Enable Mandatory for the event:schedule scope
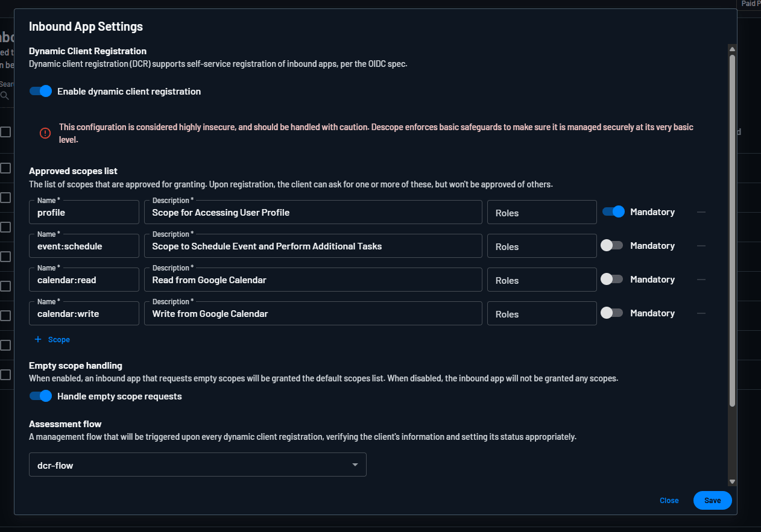Image resolution: width=761 pixels, height=532 pixels. (613, 245)
